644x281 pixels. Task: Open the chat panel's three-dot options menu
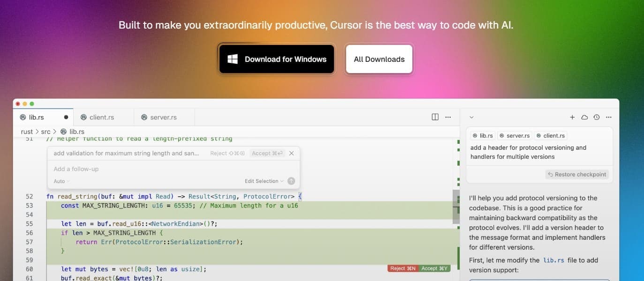(609, 117)
